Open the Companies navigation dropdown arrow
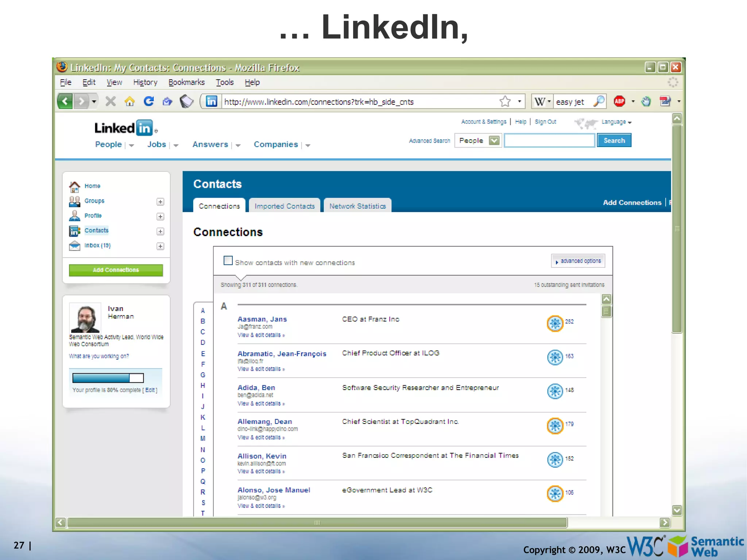Screen dimensions: 747x560 pos(308,145)
